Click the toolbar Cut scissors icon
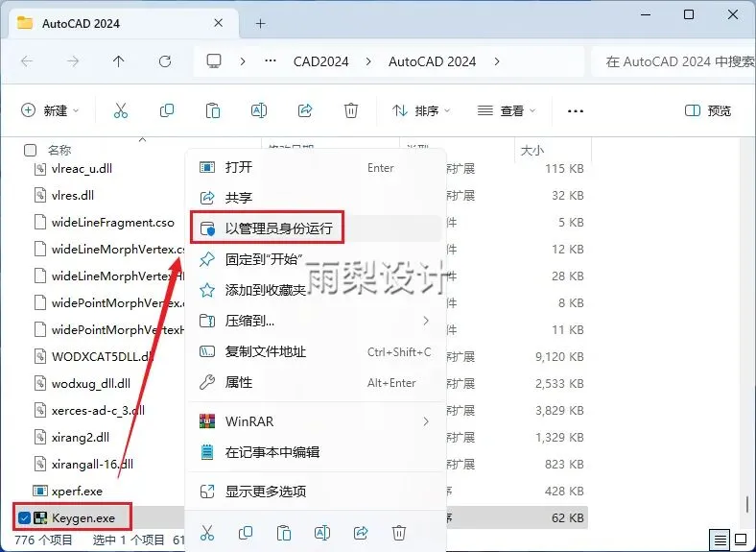Viewport: 756px width, 552px height. click(x=121, y=111)
